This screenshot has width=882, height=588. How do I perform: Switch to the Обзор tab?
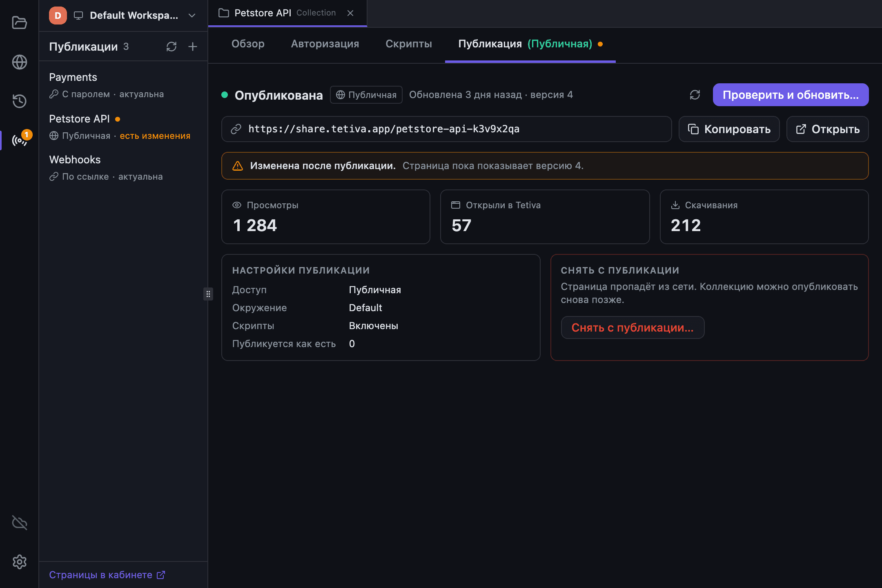pyautogui.click(x=248, y=44)
